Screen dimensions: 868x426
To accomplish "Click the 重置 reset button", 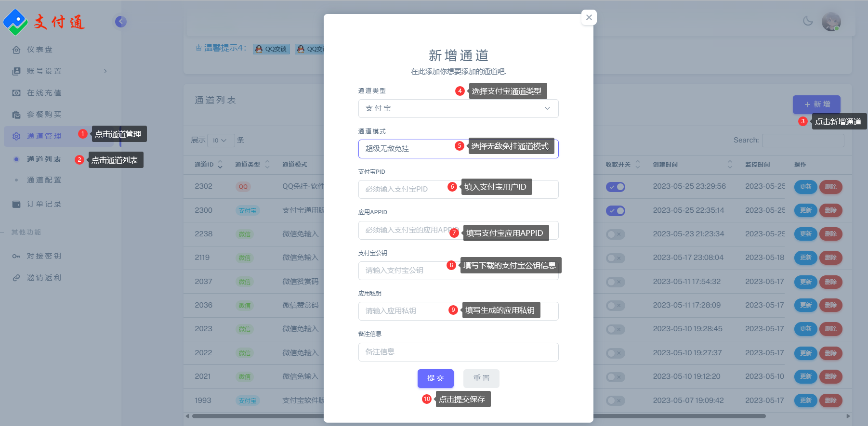I will 481,378.
